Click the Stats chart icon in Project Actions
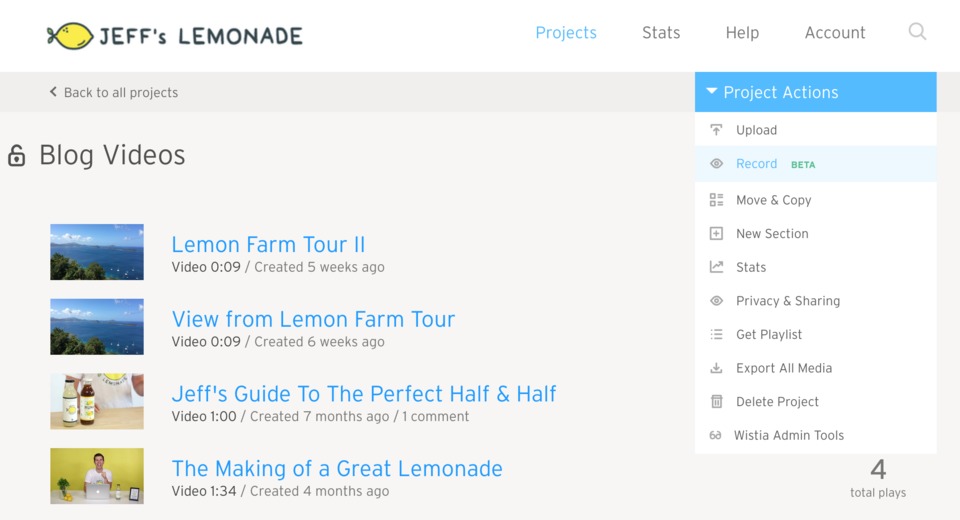960x520 pixels. coord(716,267)
